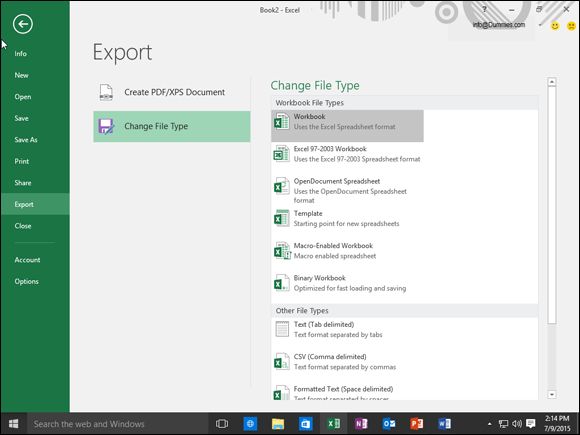Send a smile with the happy face icon
This screenshot has width=580, height=435.
555,26
